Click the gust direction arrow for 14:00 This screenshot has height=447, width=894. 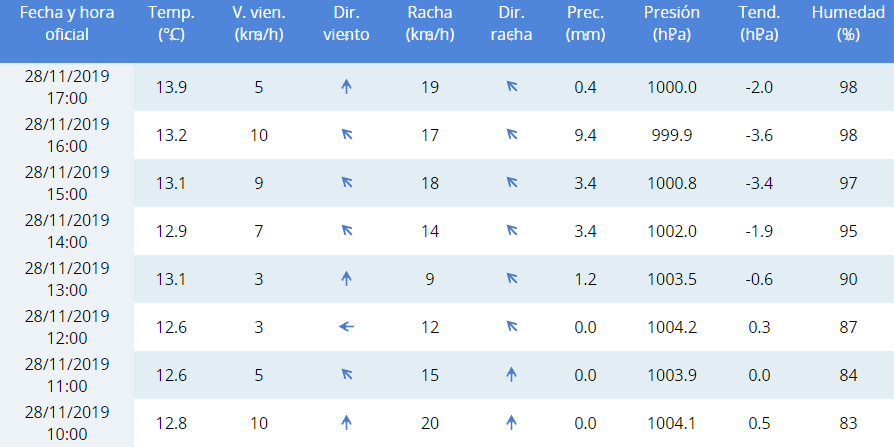(512, 231)
